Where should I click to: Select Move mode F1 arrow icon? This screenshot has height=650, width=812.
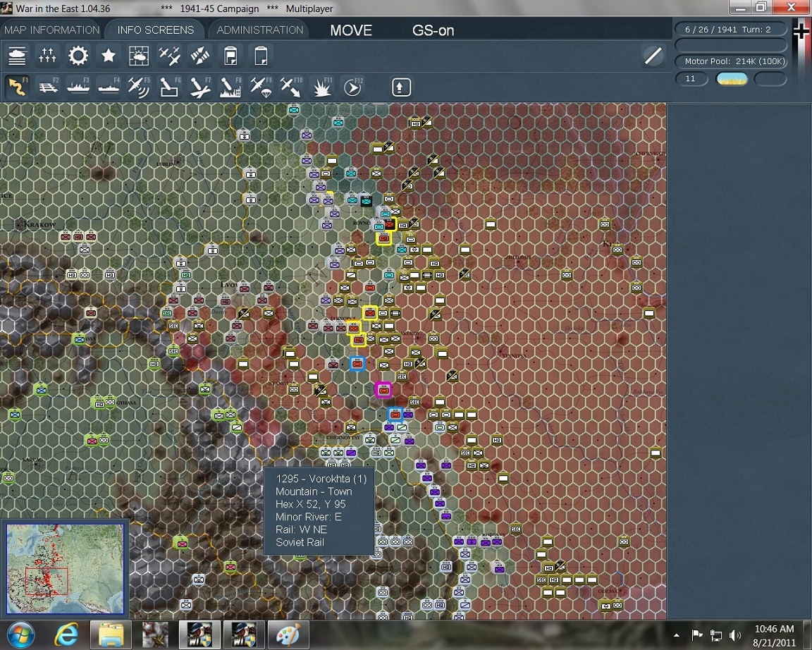pos(17,87)
